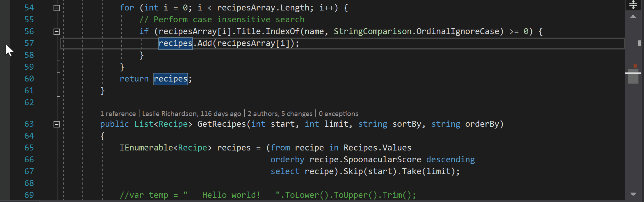644x202 pixels.
Task: Click the scrollbar up arrow
Action: coord(633,17)
